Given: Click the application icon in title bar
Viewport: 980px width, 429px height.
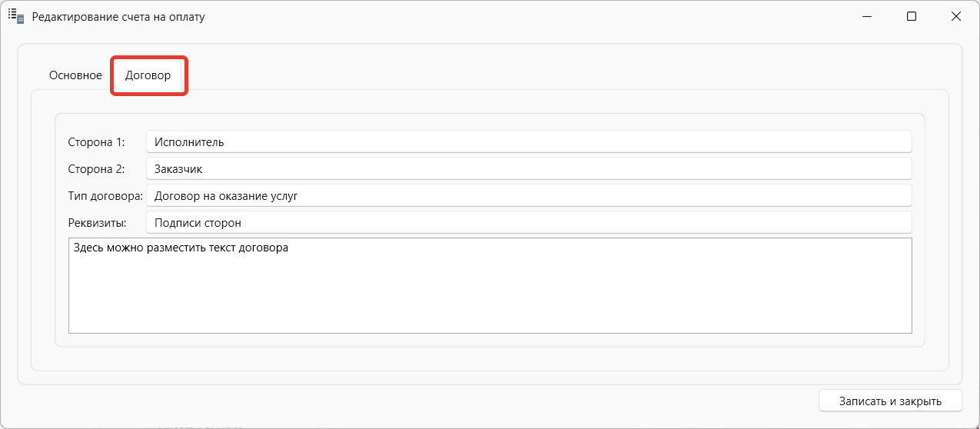Looking at the screenshot, I should coord(16,16).
